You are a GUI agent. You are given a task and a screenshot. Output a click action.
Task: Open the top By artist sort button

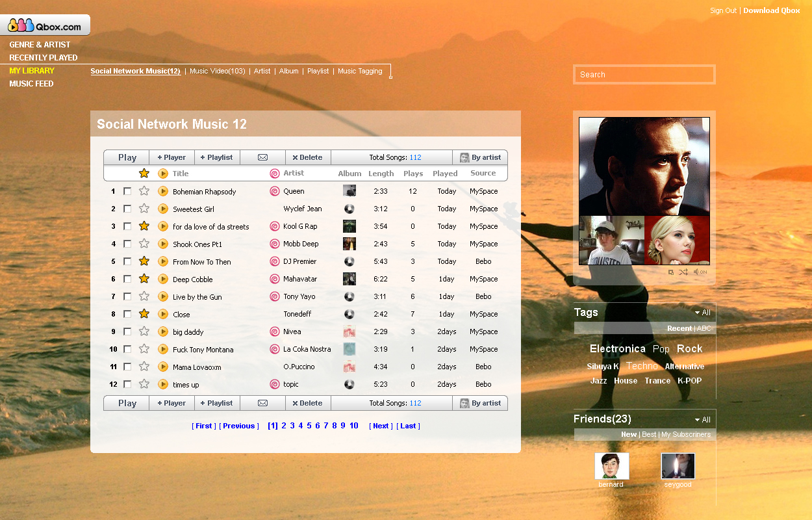tap(480, 157)
